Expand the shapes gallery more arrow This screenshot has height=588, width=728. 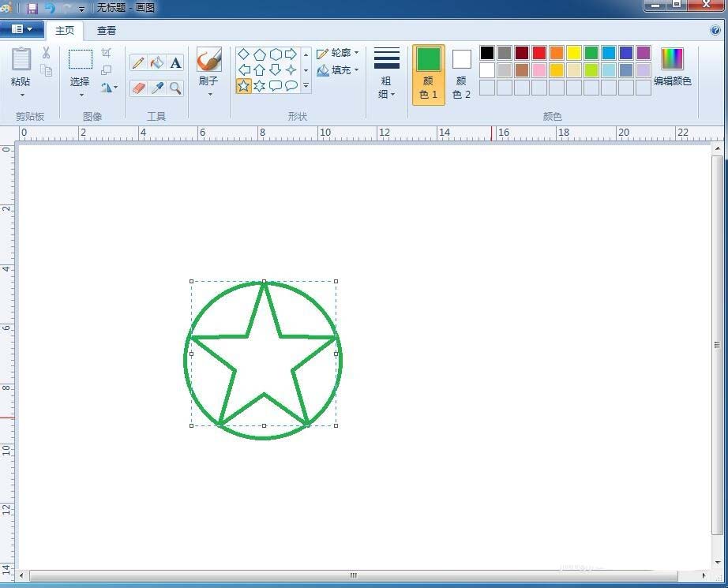pos(306,85)
